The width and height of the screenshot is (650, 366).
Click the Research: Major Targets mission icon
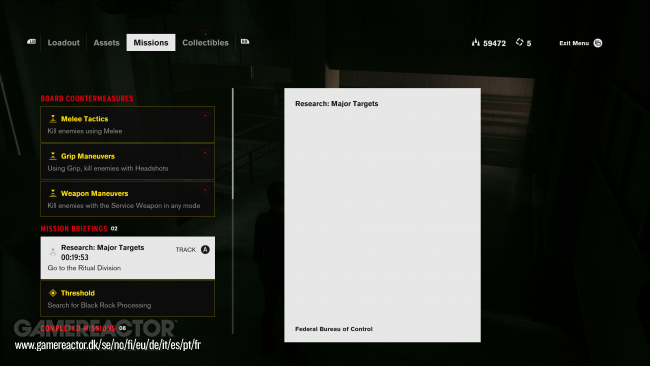click(x=53, y=252)
